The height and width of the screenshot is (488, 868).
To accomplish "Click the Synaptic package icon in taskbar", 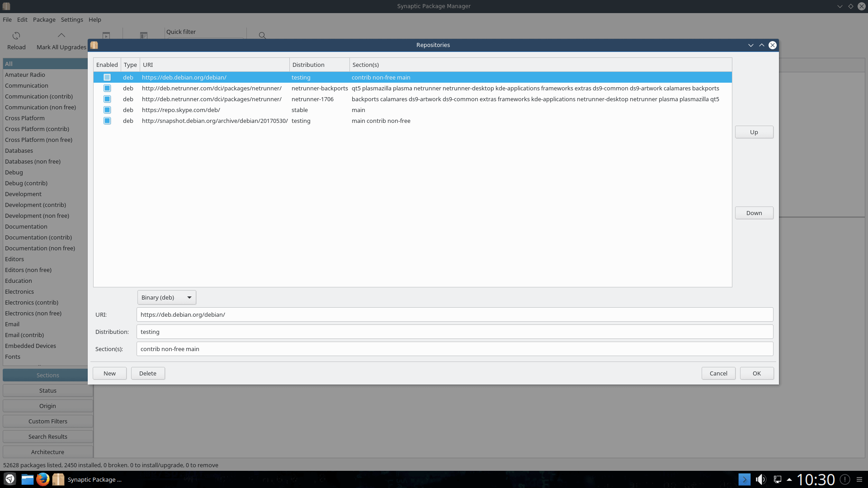I will pos(58,479).
